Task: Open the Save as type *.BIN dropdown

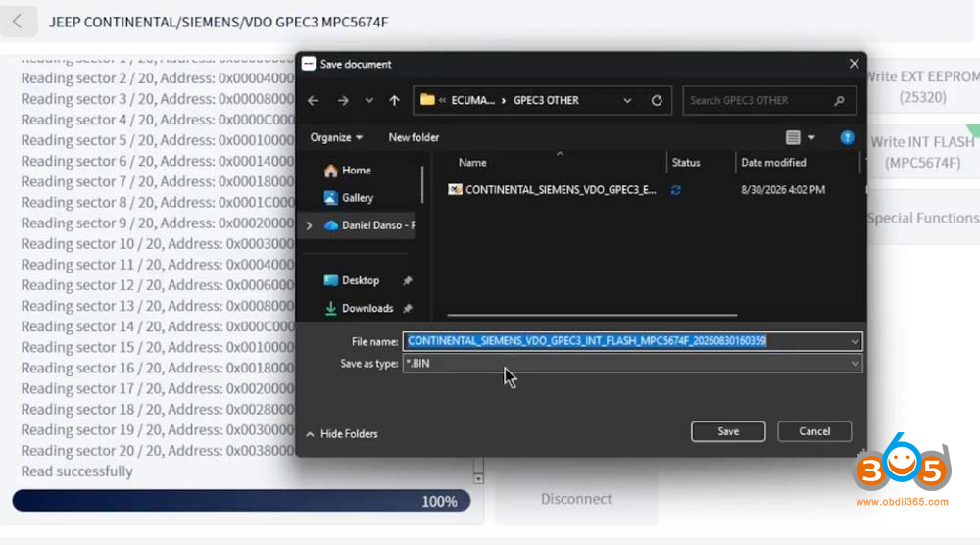Action: point(632,363)
